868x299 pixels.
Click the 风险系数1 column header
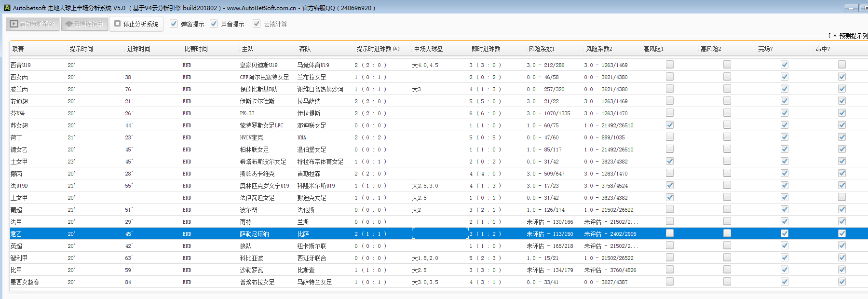pyautogui.click(x=541, y=49)
